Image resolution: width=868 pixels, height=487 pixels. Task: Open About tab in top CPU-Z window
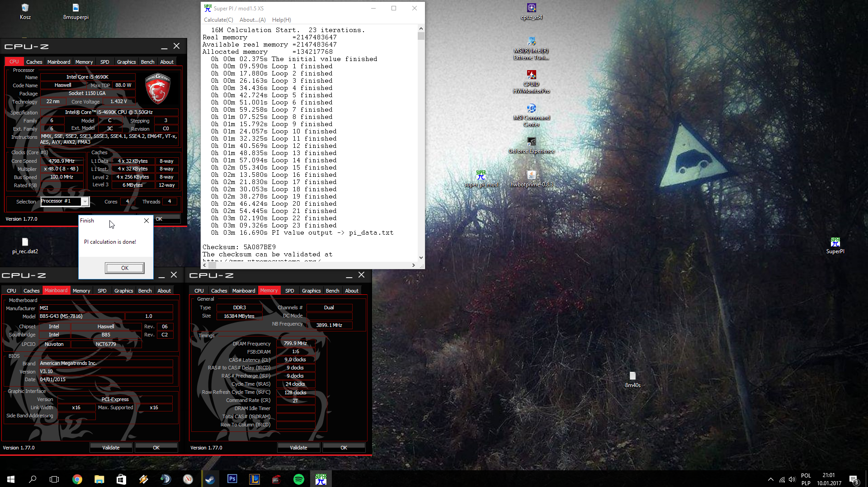(x=167, y=62)
